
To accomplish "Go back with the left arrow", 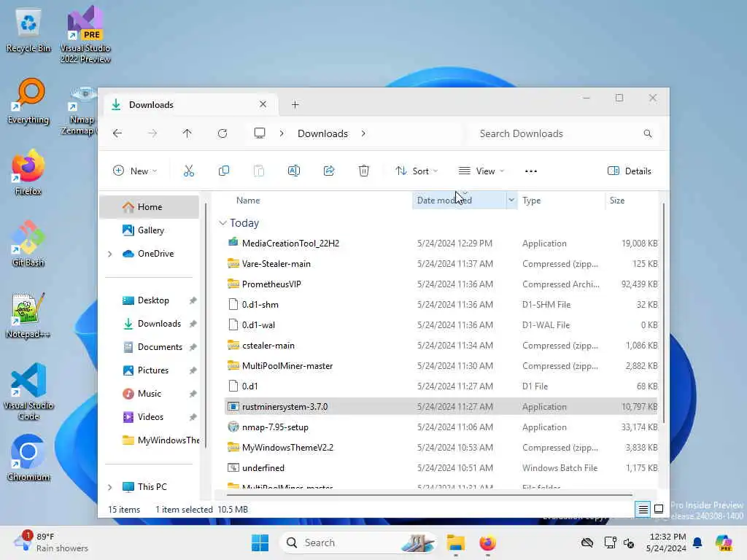I will coord(117,133).
